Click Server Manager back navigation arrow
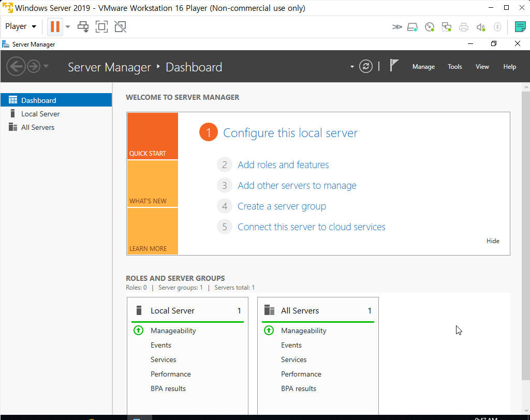The width and height of the screenshot is (530, 420). [x=16, y=66]
